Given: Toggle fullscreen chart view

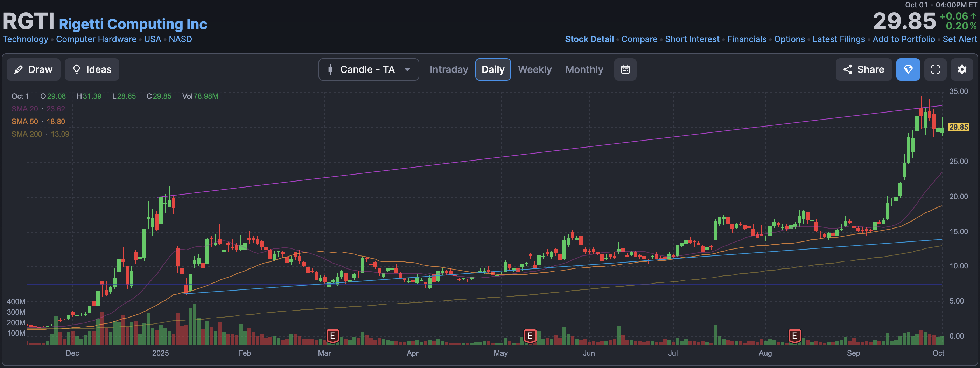Looking at the screenshot, I should (936, 69).
